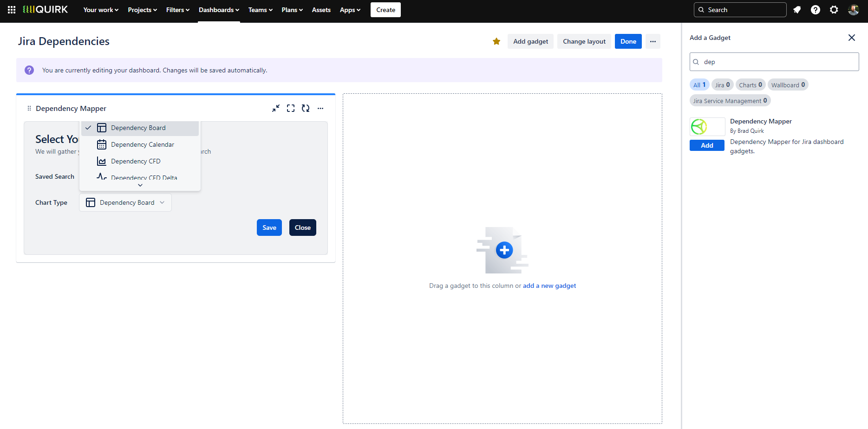Open the Assets page
This screenshot has width=868, height=429.
[321, 10]
